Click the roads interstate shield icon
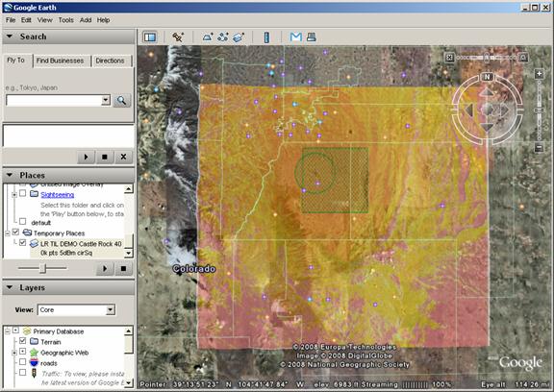The width and height of the screenshot is (554, 392). pyautogui.click(x=34, y=362)
